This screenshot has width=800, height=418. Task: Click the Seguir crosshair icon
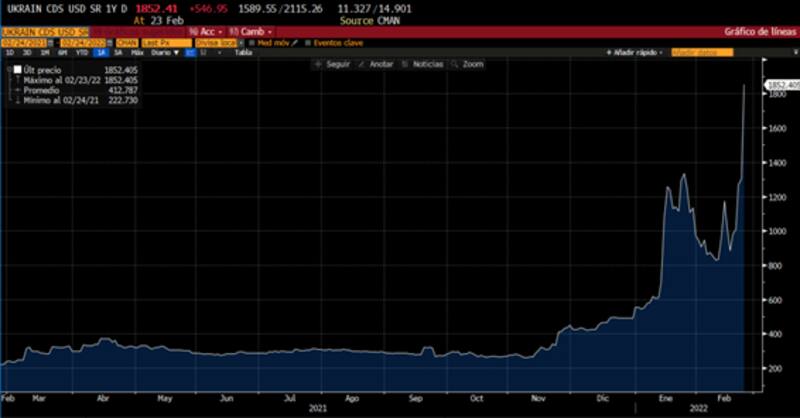318,64
